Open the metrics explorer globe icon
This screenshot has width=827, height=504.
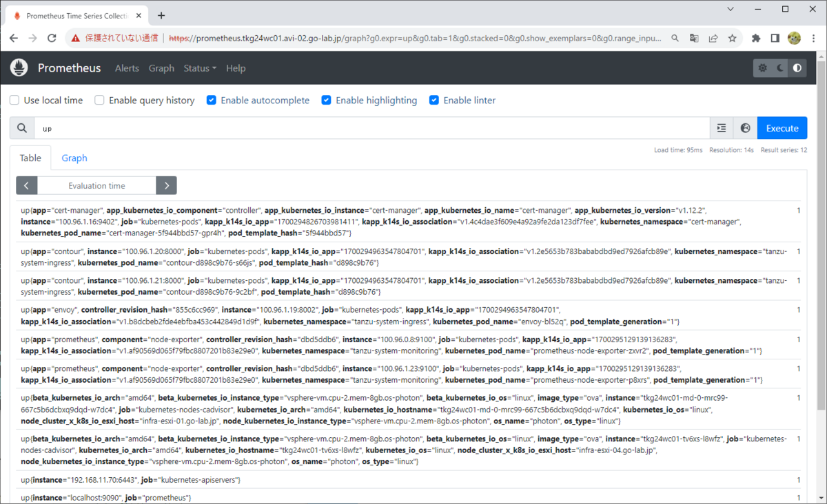(745, 128)
